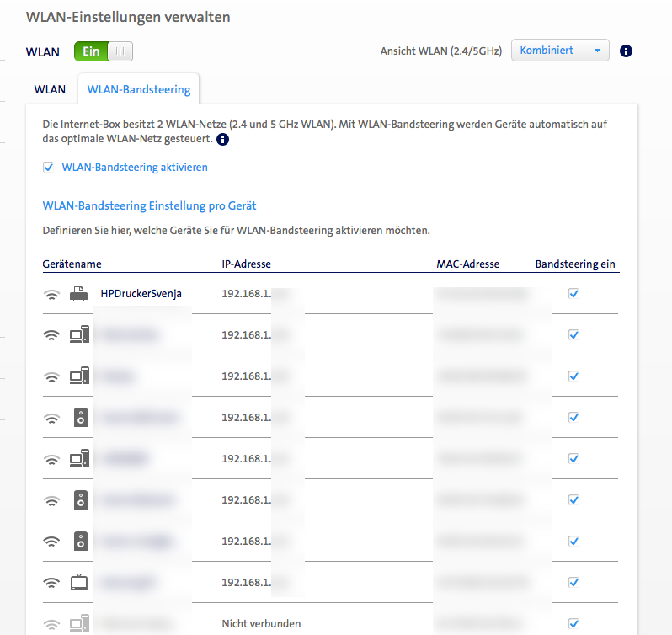672x635 pixels.
Task: Turn off the WLAN Ein switch
Action: tap(104, 51)
